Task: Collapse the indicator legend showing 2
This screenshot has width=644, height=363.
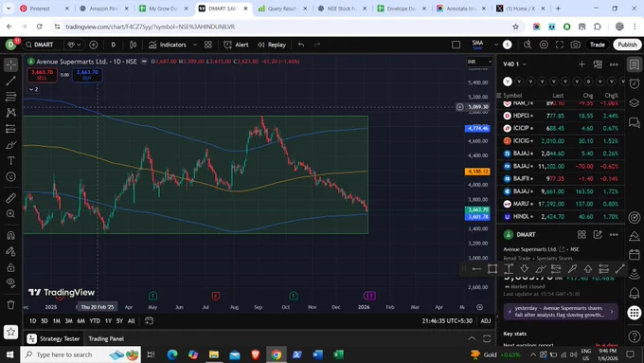Action: pyautogui.click(x=33, y=89)
